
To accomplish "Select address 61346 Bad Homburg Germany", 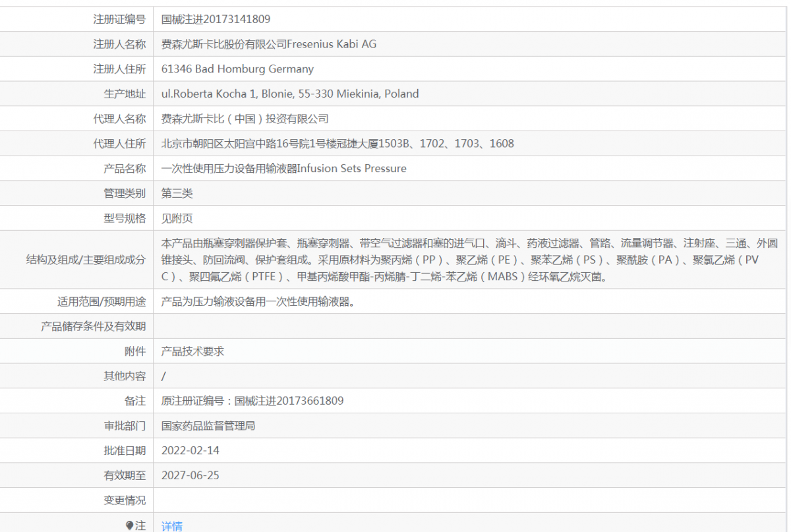I will [237, 69].
